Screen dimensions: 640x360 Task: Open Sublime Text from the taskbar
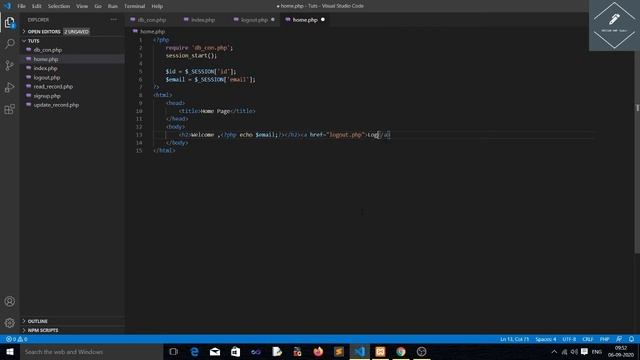[x=339, y=351]
